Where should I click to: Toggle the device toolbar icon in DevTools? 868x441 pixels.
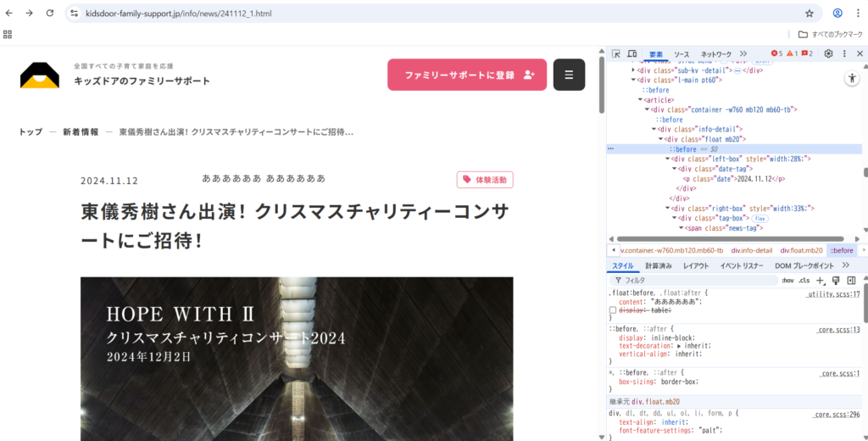[632, 53]
